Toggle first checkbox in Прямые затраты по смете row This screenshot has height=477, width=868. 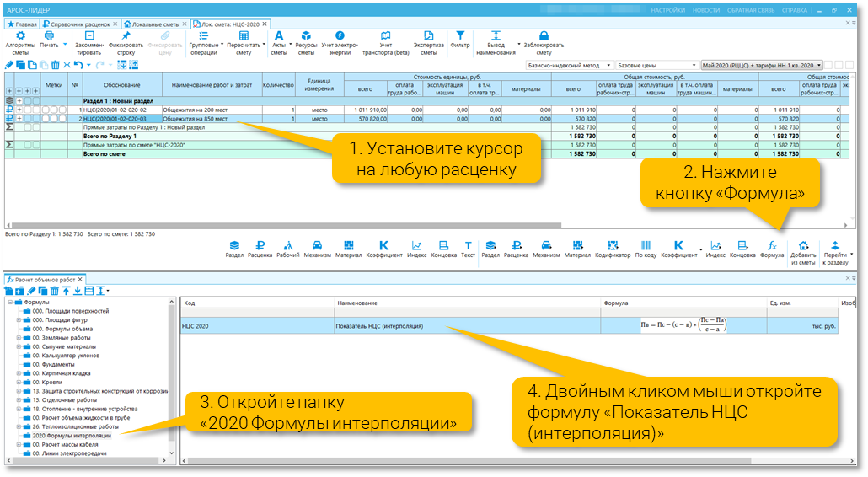pyautogui.click(x=28, y=145)
